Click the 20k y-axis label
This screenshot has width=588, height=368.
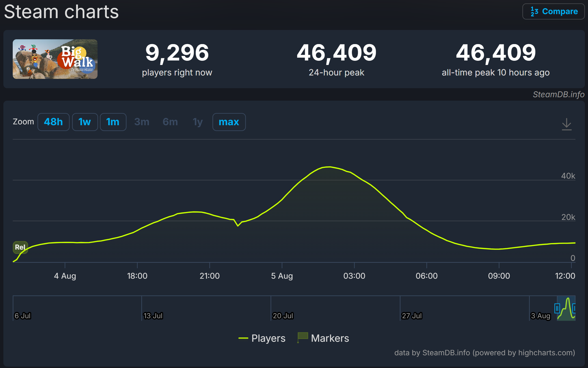click(x=568, y=217)
